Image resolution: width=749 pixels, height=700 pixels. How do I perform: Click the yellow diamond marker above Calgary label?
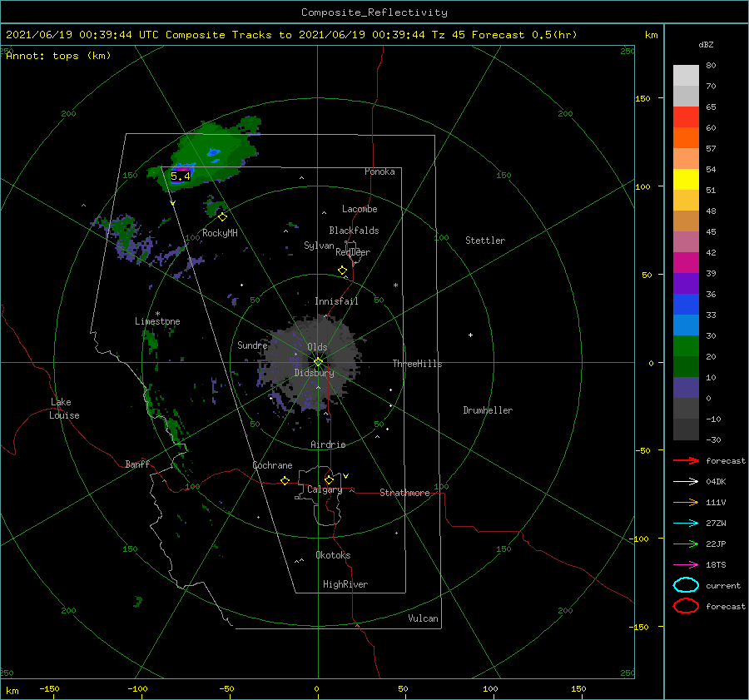coord(329,479)
